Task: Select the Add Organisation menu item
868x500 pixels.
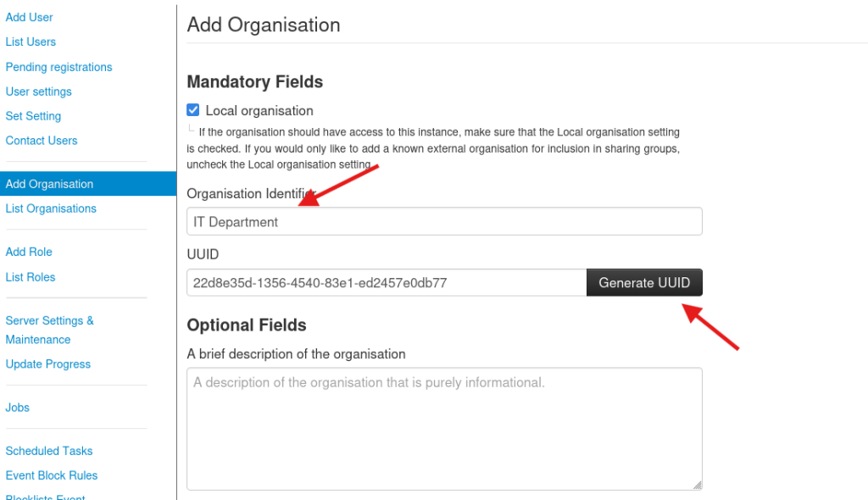Action: tap(49, 184)
